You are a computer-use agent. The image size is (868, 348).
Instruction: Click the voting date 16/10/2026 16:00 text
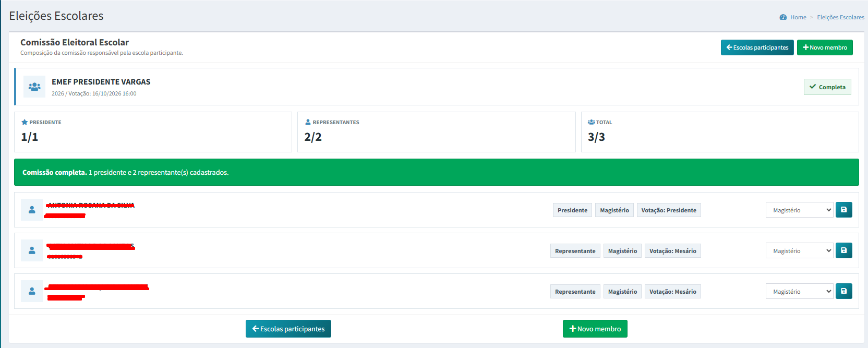[x=114, y=94]
